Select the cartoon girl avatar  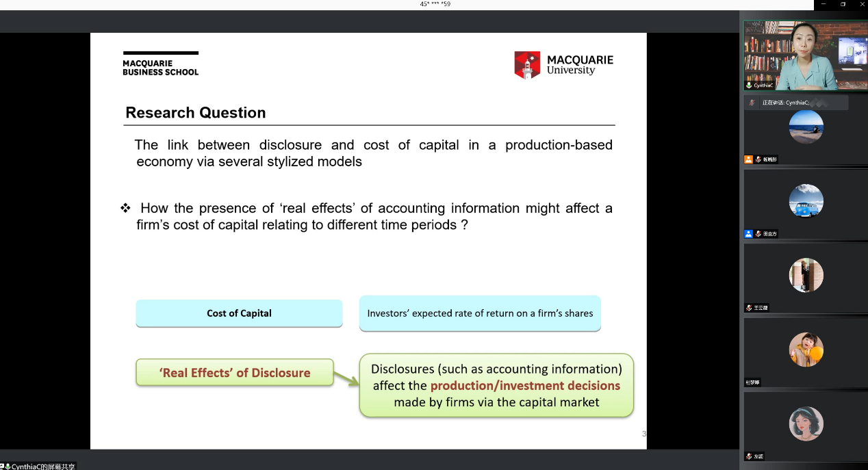pos(806,423)
